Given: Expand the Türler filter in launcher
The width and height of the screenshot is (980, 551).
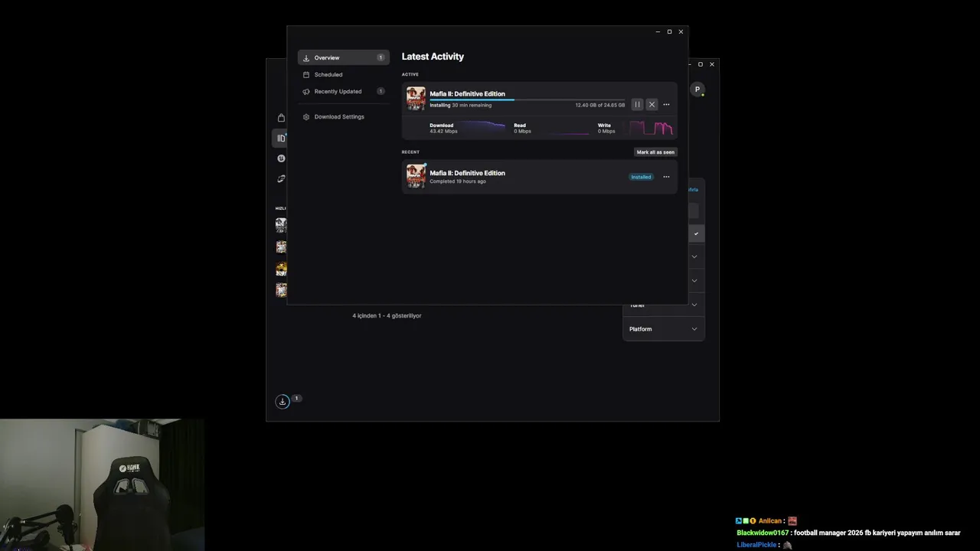Looking at the screenshot, I should 663,305.
